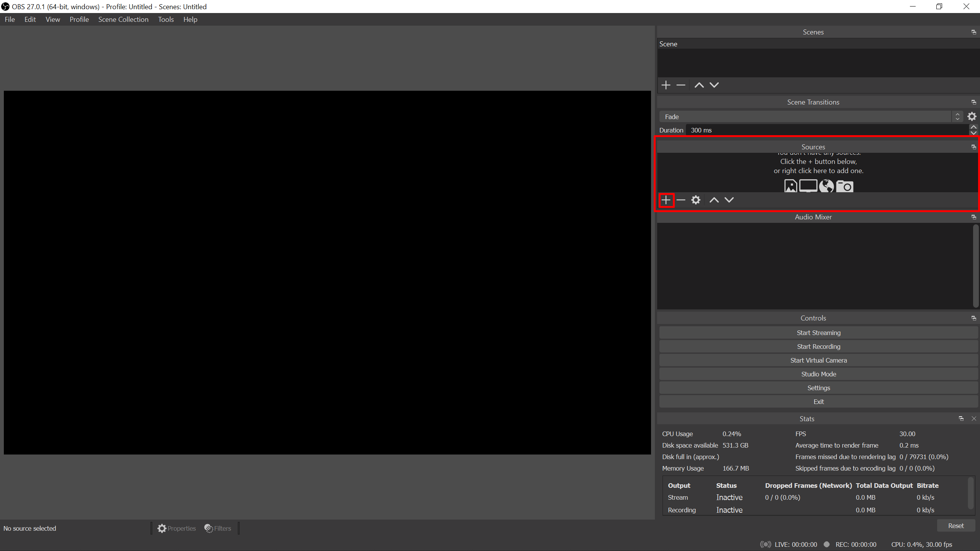The image size is (980, 551).
Task: Click the Duration 300 ms field
Action: (827, 130)
